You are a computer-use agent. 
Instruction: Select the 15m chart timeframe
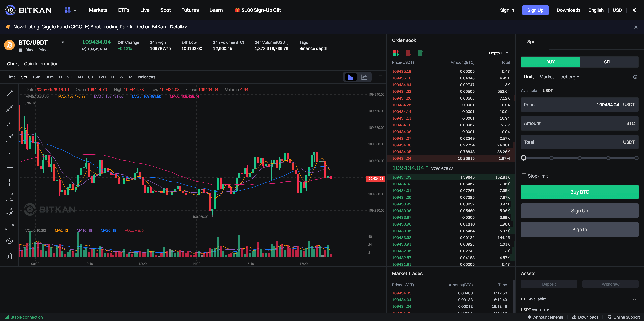(x=36, y=77)
